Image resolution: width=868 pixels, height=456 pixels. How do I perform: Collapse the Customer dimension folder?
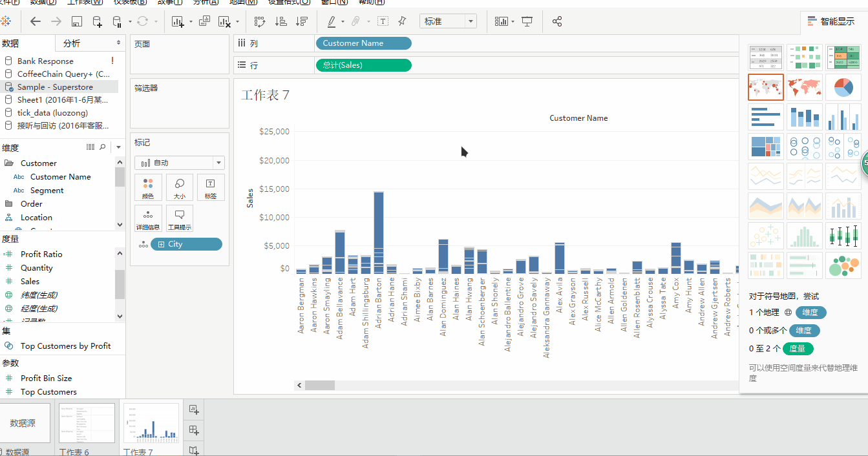9,163
